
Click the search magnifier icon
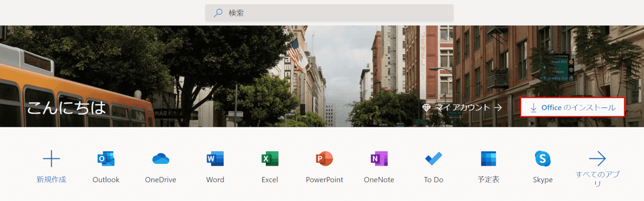coord(218,13)
